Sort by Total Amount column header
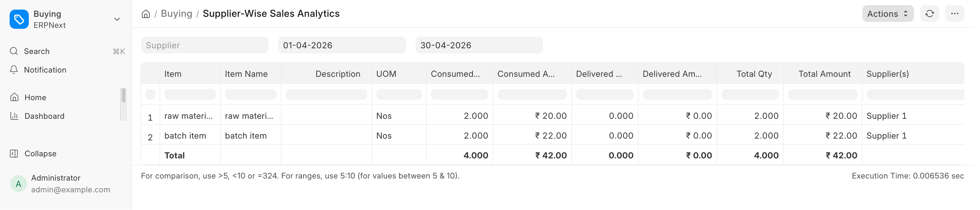The height and width of the screenshot is (210, 980). pyautogui.click(x=824, y=74)
